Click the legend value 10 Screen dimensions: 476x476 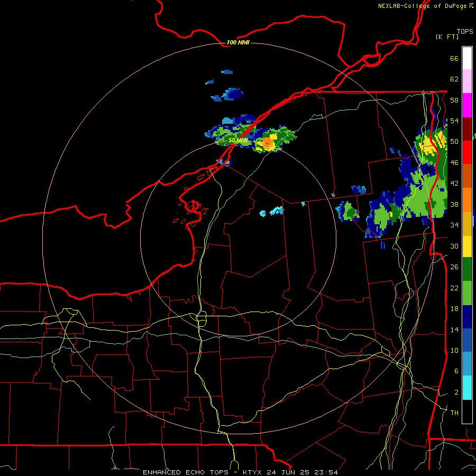coord(454,350)
